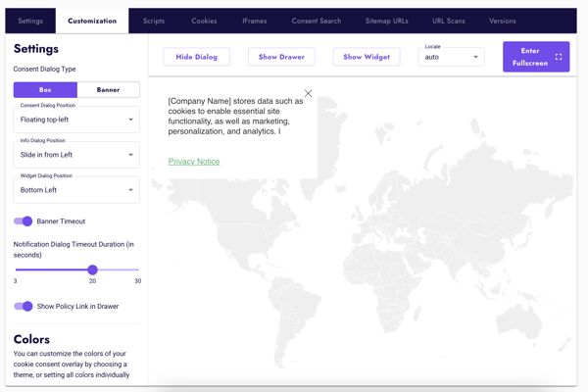Open the Versions tab
The width and height of the screenshot is (588, 392).
(502, 21)
